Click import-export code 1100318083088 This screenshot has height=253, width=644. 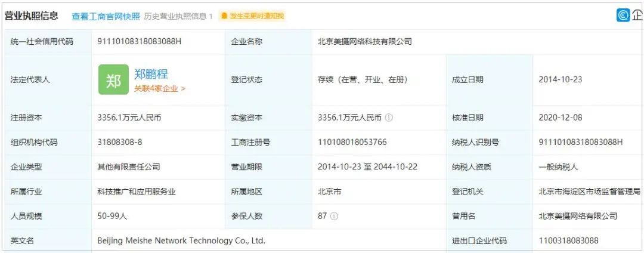[x=568, y=240]
